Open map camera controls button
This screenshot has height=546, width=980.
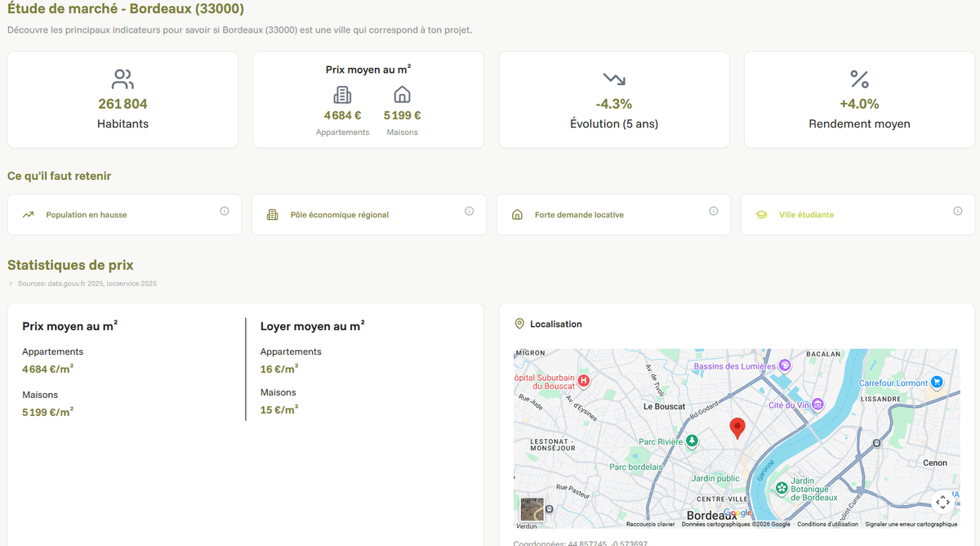pyautogui.click(x=942, y=502)
